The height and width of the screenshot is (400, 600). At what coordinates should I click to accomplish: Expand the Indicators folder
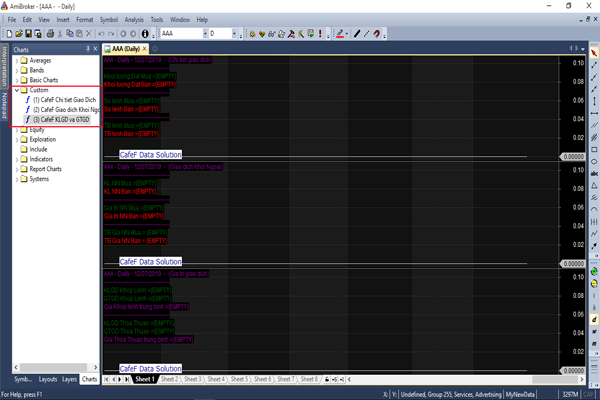pos(17,159)
